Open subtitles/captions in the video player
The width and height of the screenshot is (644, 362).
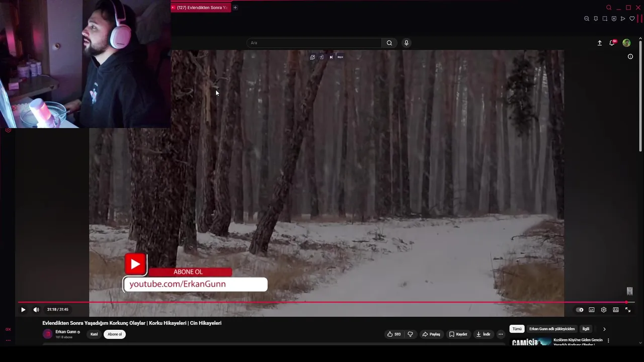click(592, 310)
